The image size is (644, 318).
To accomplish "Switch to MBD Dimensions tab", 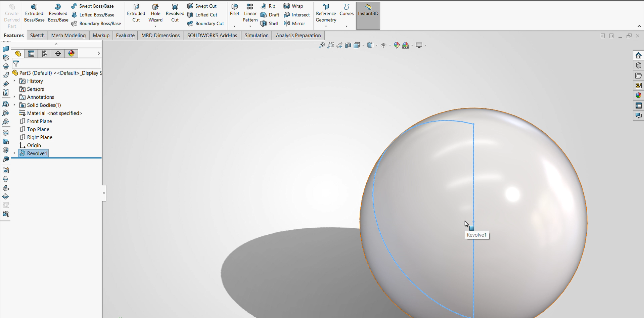I will click(x=160, y=35).
